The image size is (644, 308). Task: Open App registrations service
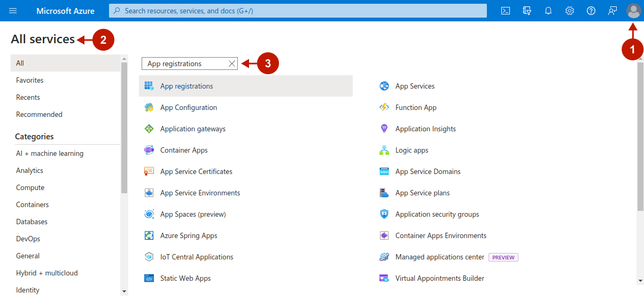tap(187, 86)
